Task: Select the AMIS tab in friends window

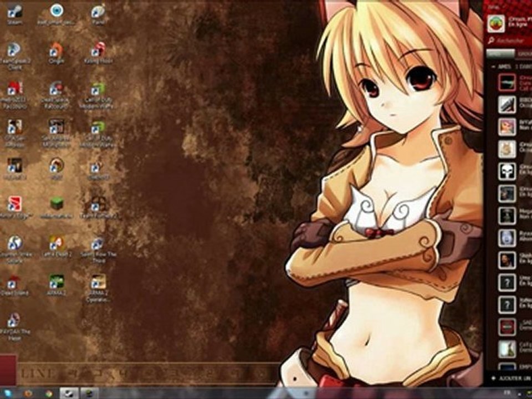Action: pyautogui.click(x=500, y=54)
